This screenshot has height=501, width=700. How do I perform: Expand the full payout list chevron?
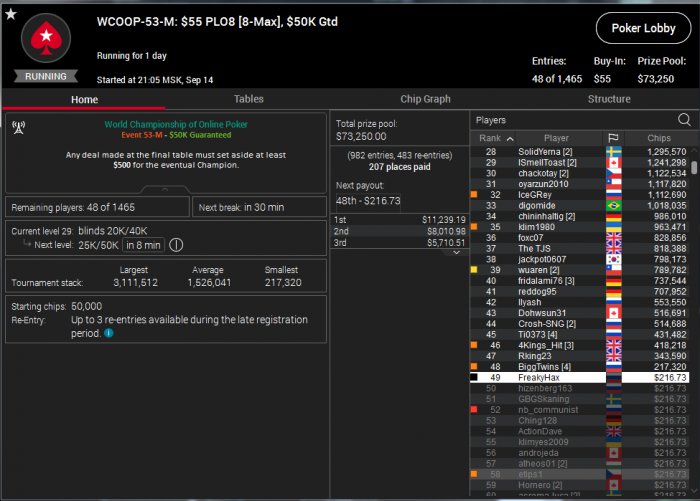(x=456, y=252)
